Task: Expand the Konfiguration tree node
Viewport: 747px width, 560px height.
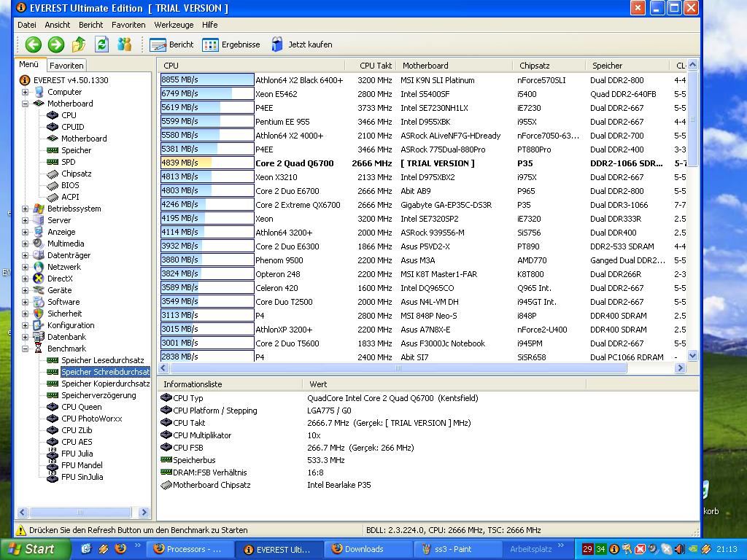Action: pyautogui.click(x=26, y=325)
